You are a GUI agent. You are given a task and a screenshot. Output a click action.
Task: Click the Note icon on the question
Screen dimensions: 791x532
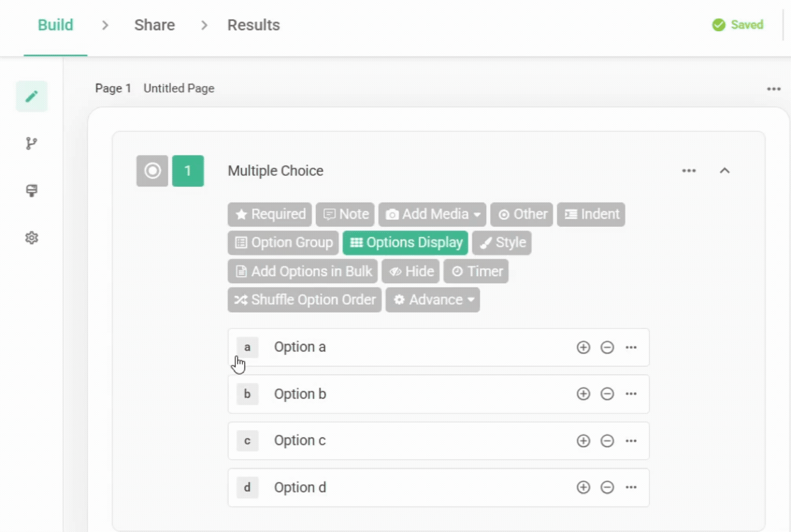[345, 214]
